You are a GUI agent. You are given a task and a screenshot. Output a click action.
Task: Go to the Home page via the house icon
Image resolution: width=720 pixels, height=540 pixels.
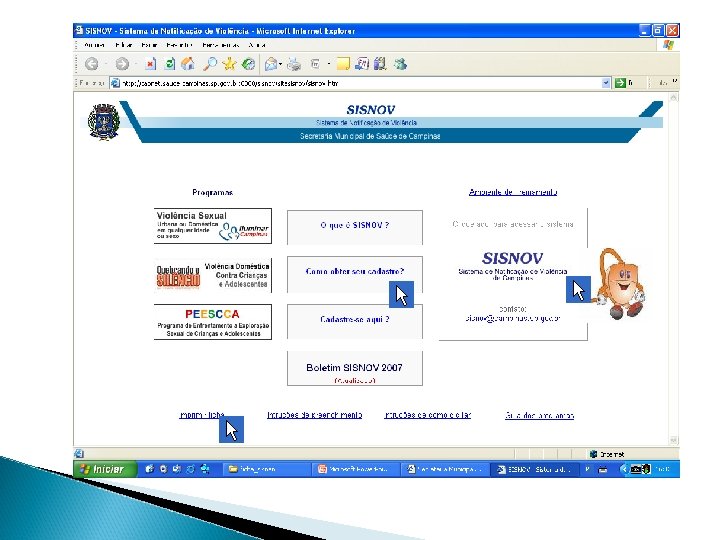click(x=188, y=64)
